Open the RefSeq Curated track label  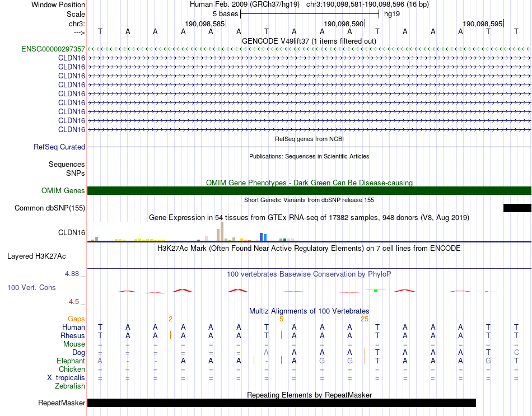pyautogui.click(x=59, y=147)
